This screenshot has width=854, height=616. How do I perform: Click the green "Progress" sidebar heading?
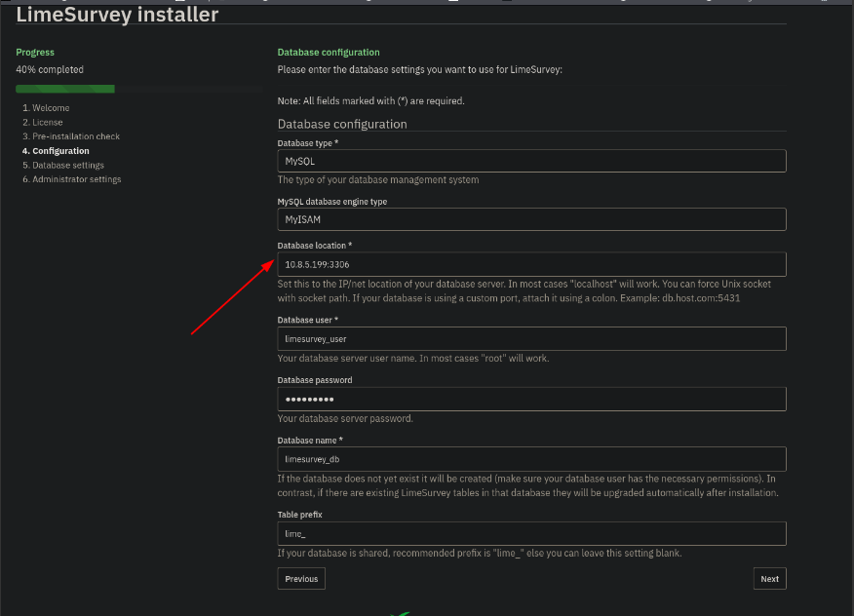[35, 53]
